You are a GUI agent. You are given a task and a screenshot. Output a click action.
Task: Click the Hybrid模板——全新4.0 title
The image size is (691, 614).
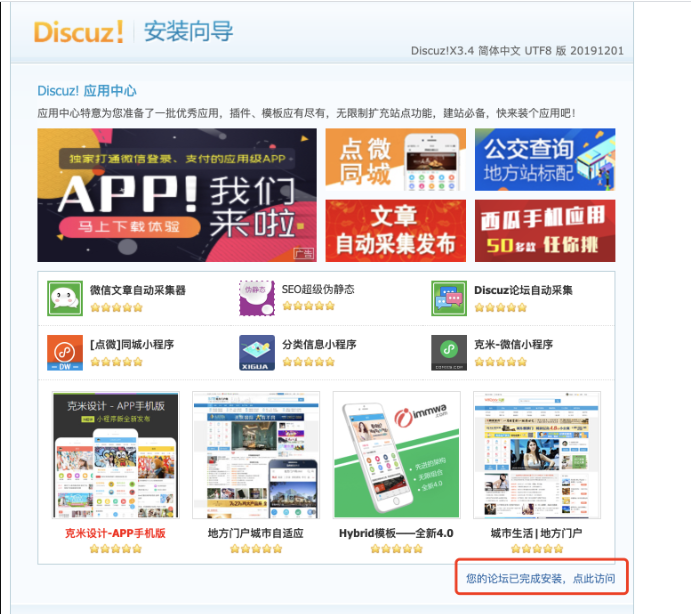point(396,533)
